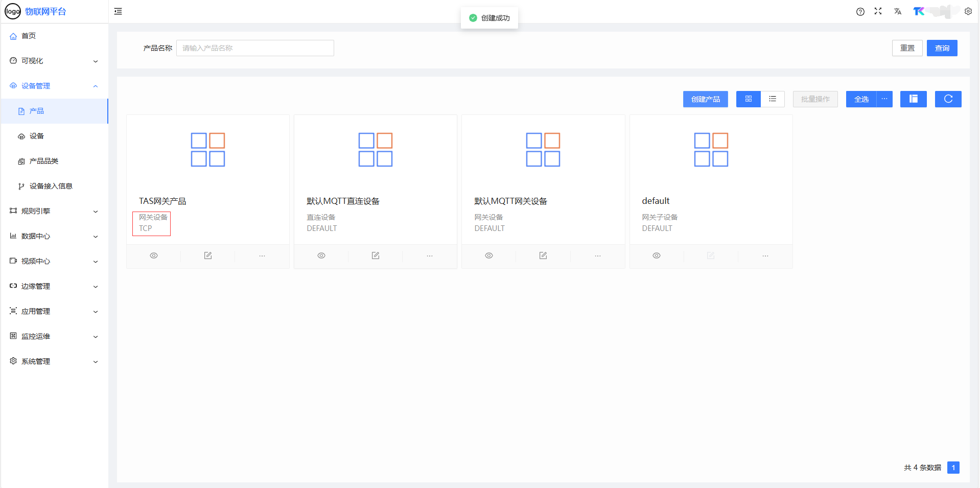980x488 pixels.
Task: Enter fullscreen mode using the expand icon
Action: click(878, 11)
